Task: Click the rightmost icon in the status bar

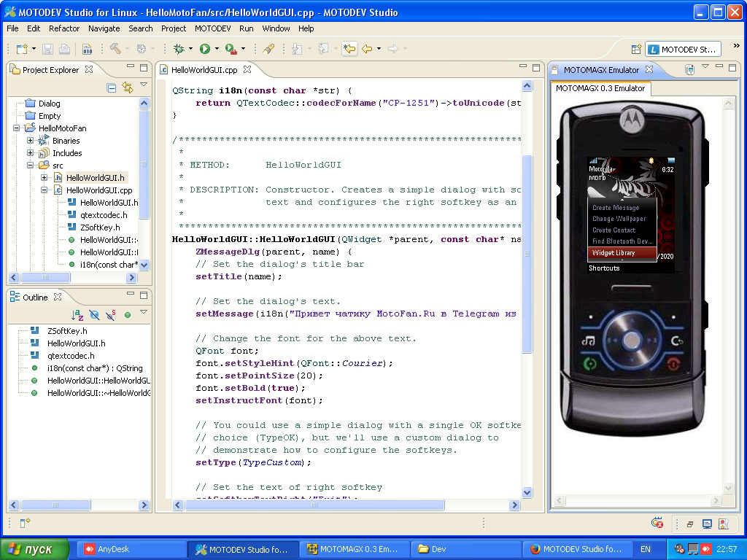Action: tap(724, 524)
